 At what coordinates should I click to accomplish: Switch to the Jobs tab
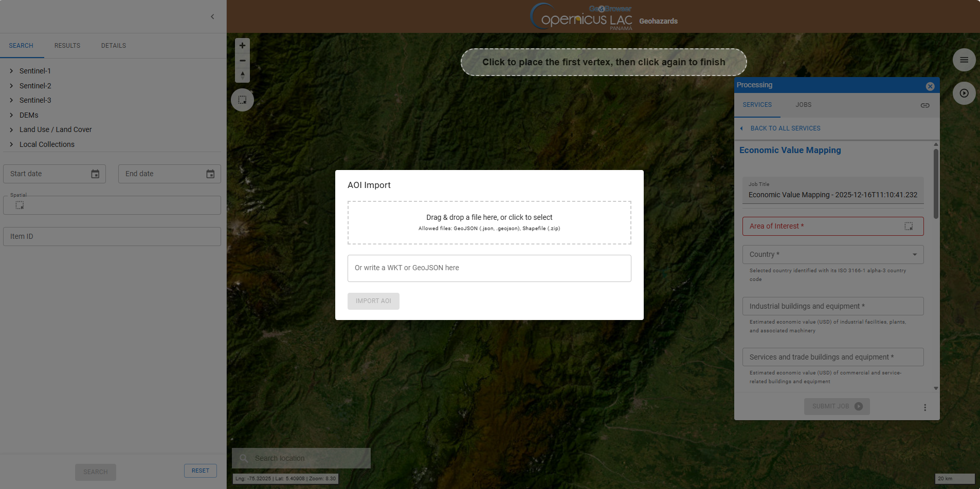[803, 105]
